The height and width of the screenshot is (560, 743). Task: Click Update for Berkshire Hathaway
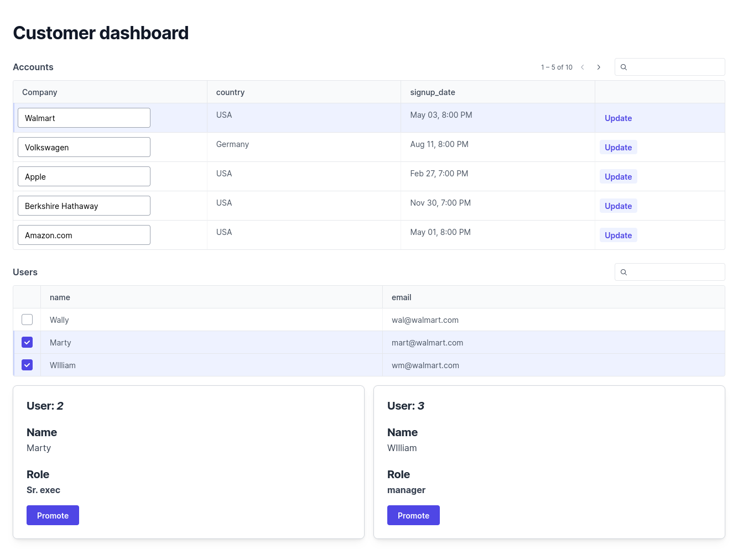[618, 206]
